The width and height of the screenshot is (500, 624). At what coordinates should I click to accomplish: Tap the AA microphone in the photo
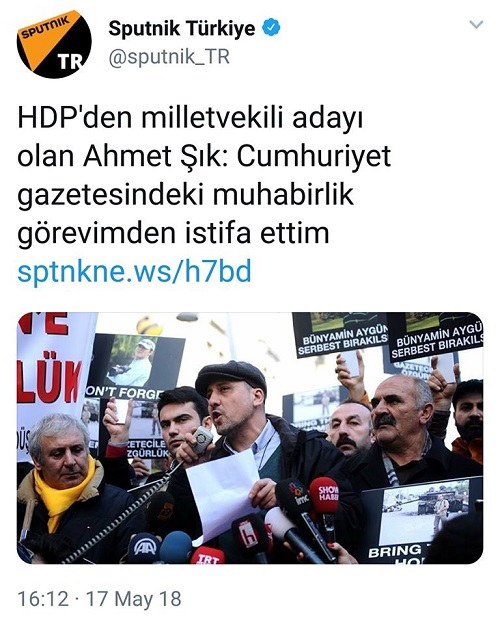point(144,548)
